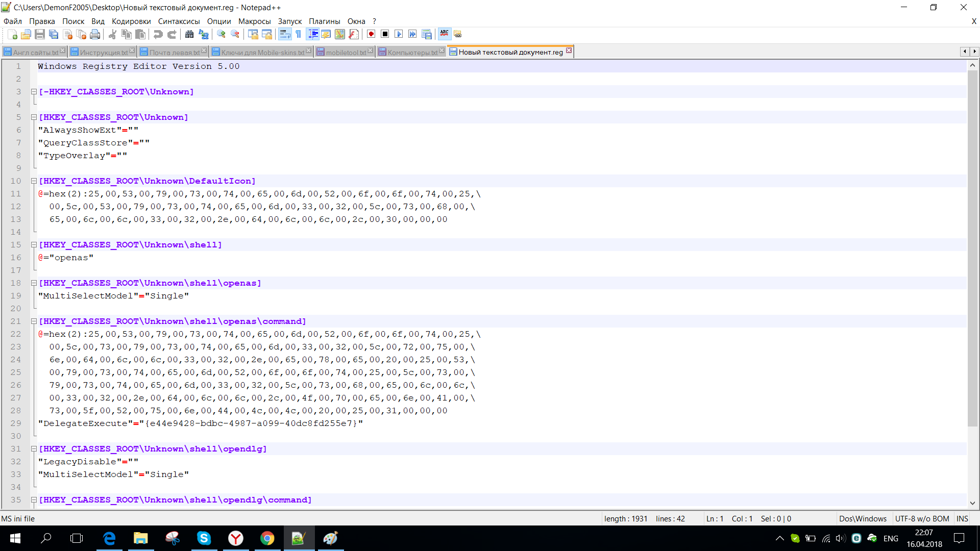Screen dimensions: 980x551
Task: Save the current file via Save icon
Action: coord(40,34)
